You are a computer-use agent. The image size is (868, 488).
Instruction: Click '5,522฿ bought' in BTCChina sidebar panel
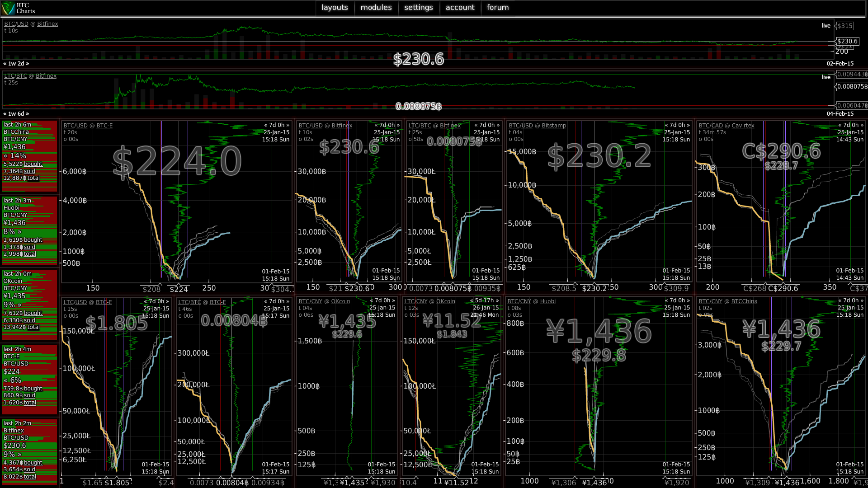pyautogui.click(x=23, y=164)
